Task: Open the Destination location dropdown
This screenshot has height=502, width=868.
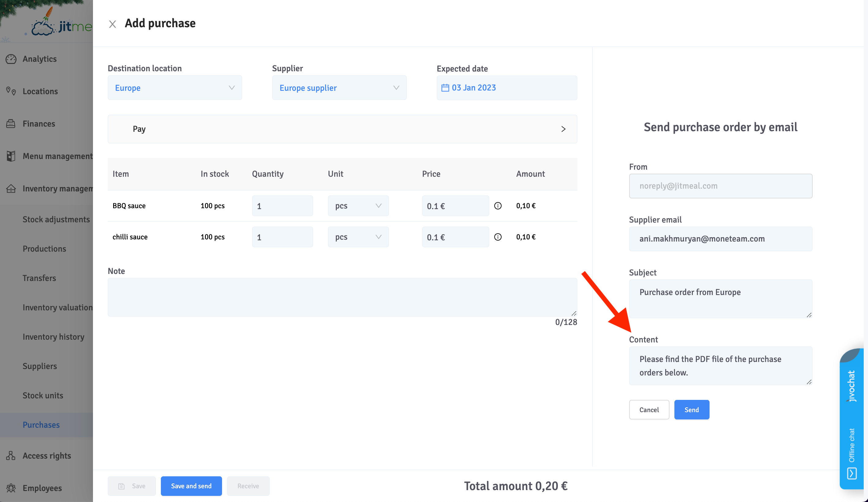Action: (x=175, y=88)
